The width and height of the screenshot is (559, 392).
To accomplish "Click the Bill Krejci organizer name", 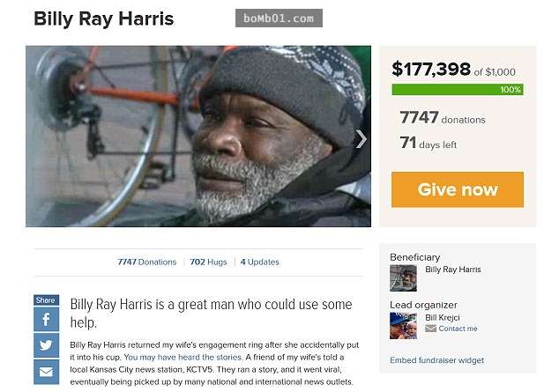I will click(443, 318).
